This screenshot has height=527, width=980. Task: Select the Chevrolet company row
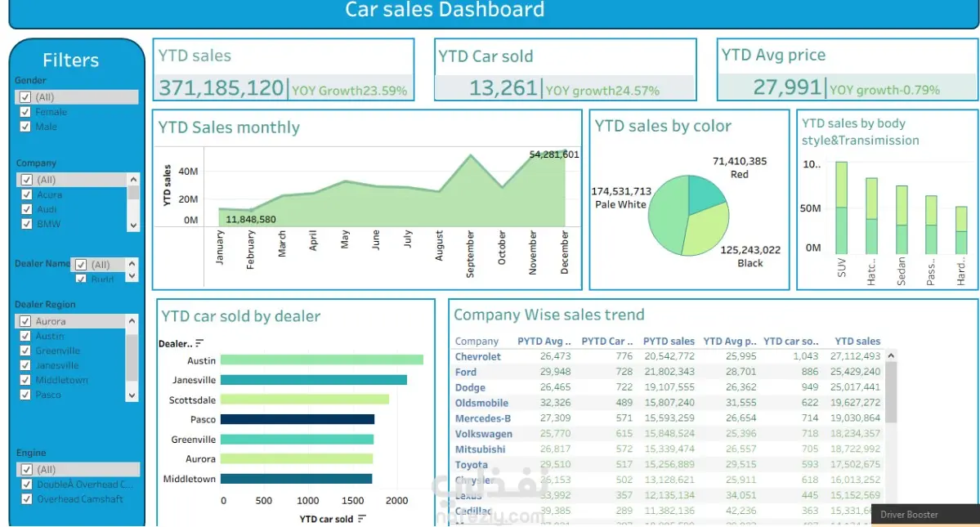tap(668, 356)
